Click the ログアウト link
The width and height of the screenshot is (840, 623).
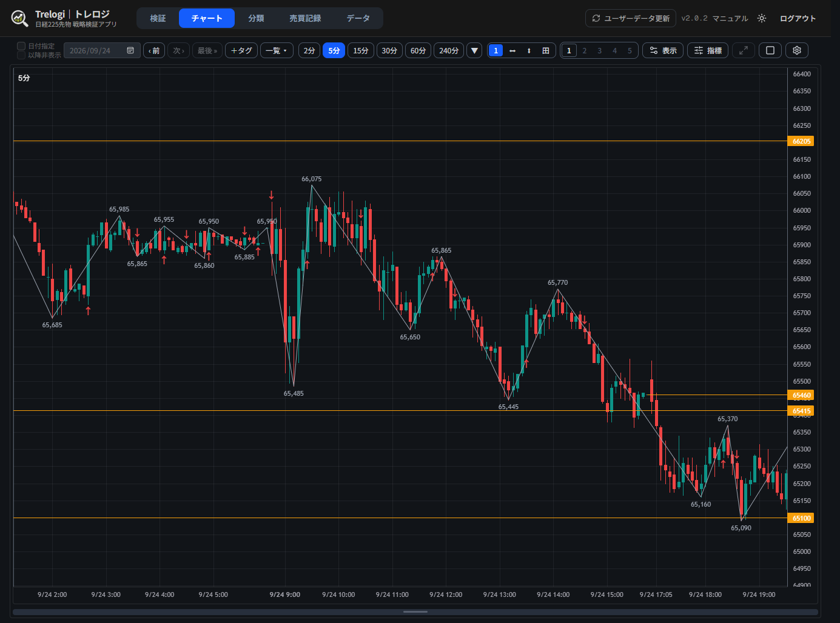[798, 18]
